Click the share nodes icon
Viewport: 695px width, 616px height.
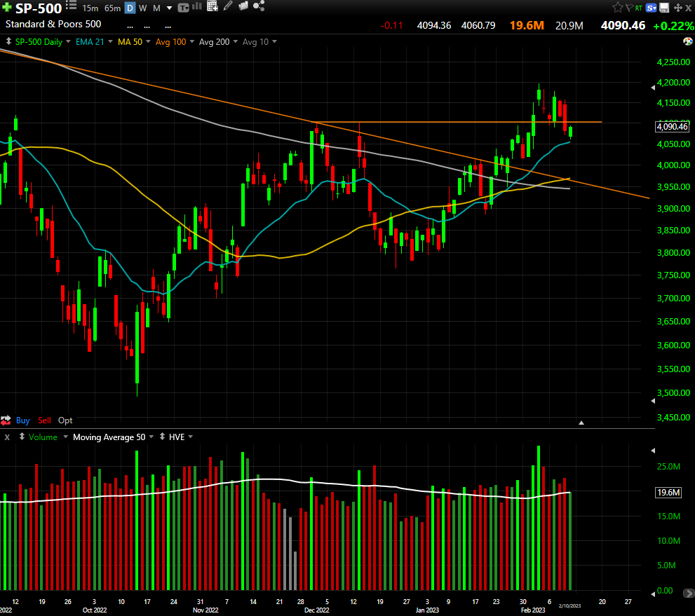click(x=259, y=6)
